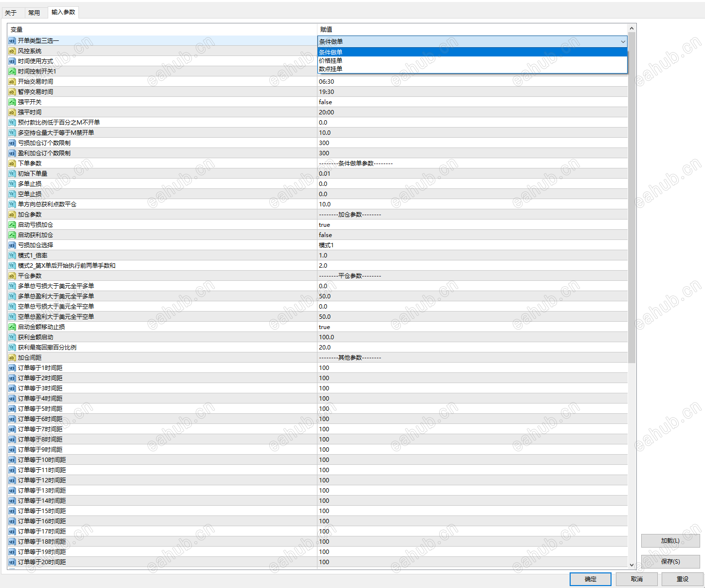
Task: Click the double icon beside 预付款比例低于百分之M不开单
Action: point(12,123)
